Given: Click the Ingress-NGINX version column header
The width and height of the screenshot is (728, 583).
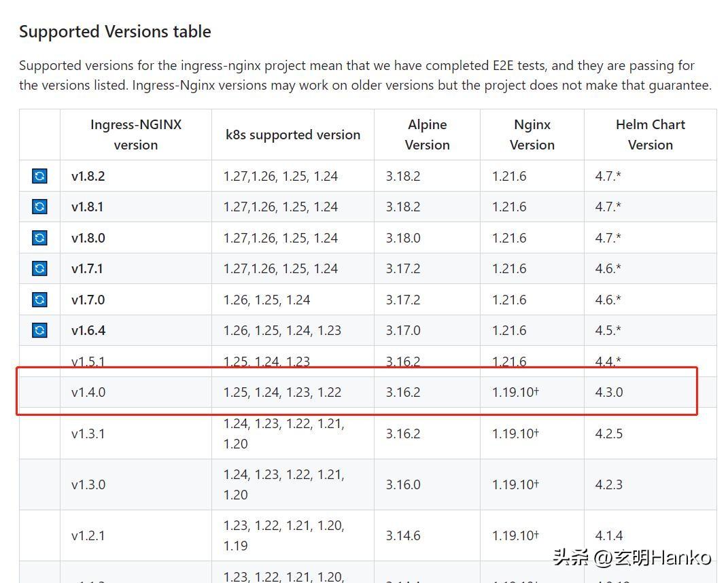Looking at the screenshot, I should tap(136, 135).
